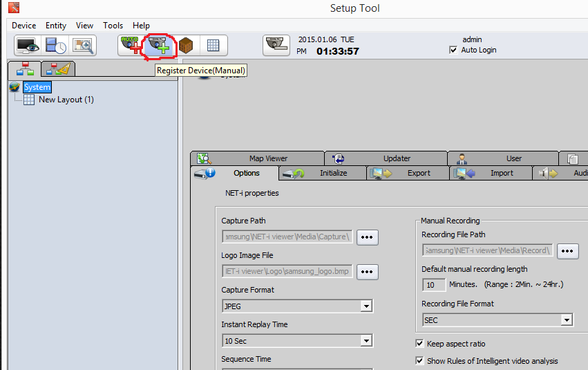The height and width of the screenshot is (370, 588).
Task: Click the 01:33:57 clock text
Action: point(338,51)
